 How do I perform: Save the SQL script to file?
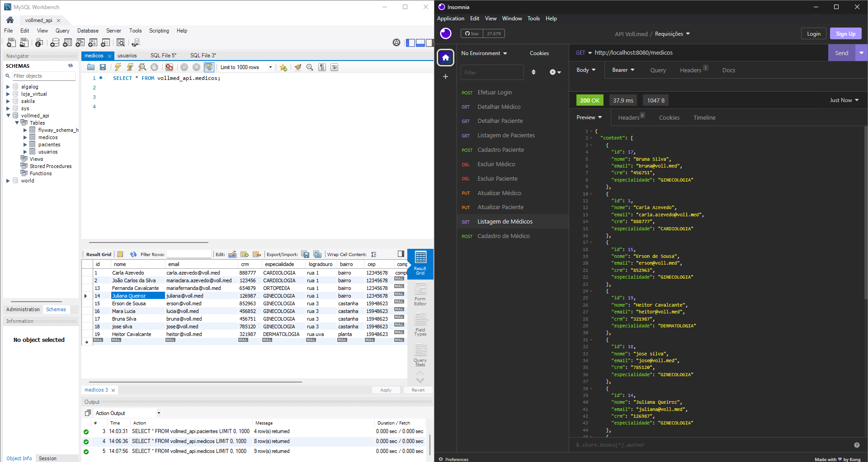103,67
